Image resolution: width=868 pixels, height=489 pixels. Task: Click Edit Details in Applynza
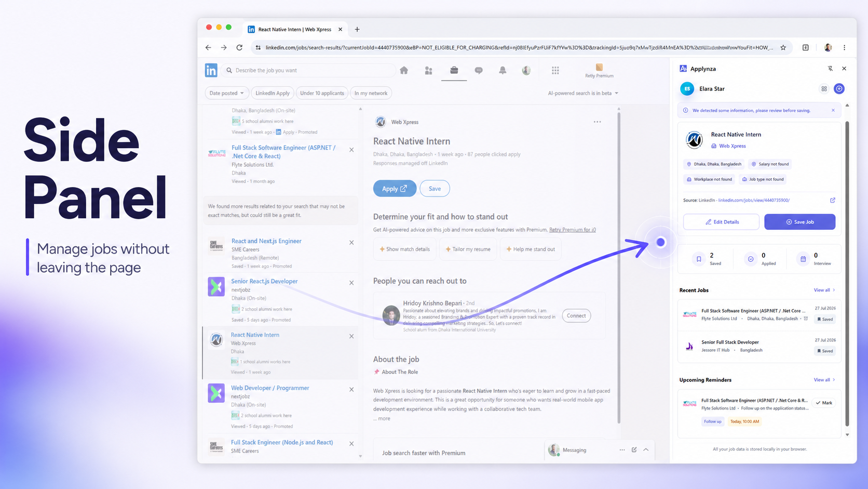(721, 222)
